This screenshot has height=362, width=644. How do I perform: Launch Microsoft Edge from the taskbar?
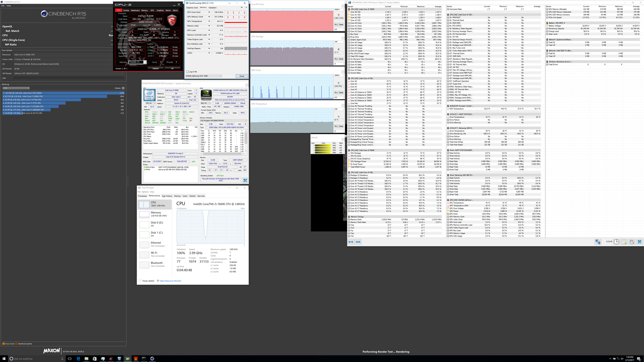coord(78,358)
